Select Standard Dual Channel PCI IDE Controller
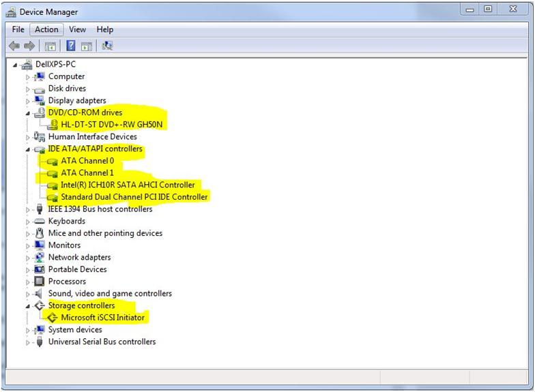This screenshot has width=535, height=392. [134, 197]
